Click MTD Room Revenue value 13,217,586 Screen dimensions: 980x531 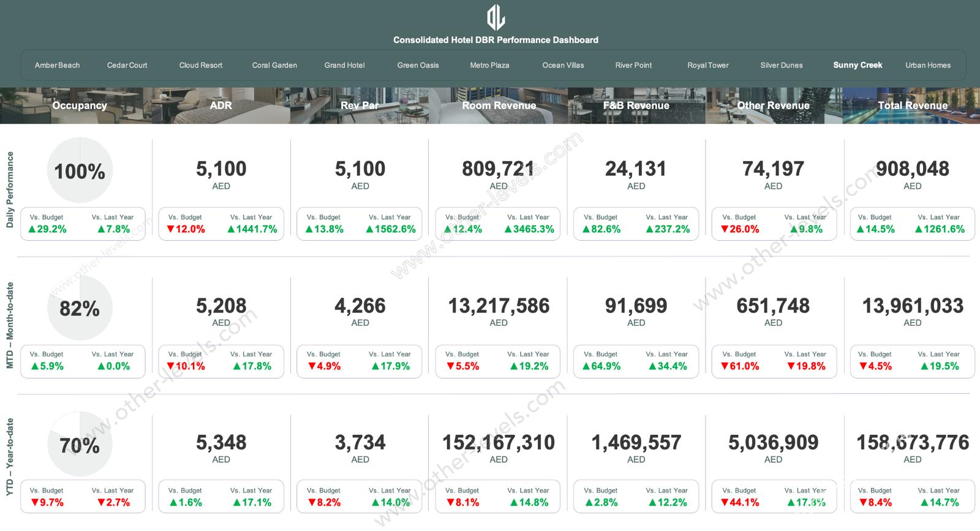coord(499,306)
